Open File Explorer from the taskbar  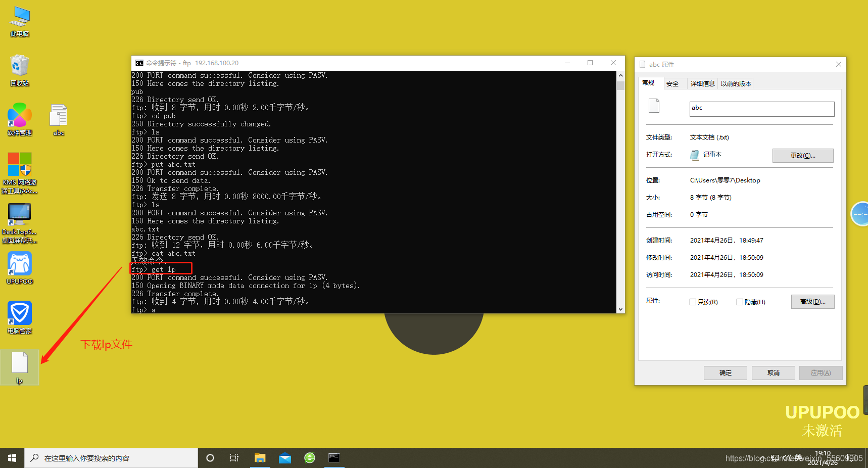(x=260, y=458)
